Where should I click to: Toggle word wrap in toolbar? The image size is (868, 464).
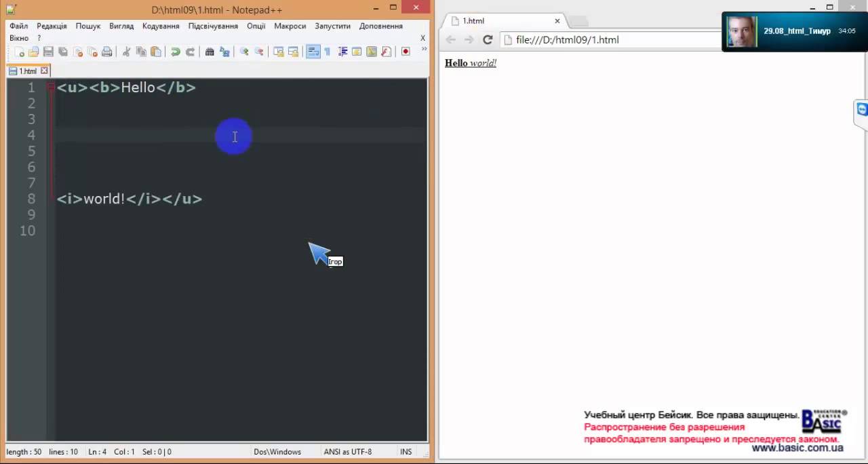[x=313, y=52]
